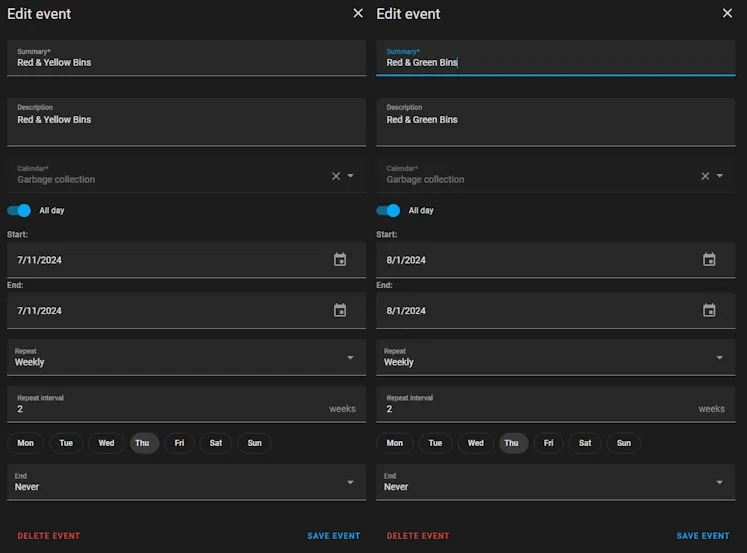The width and height of the screenshot is (747, 553).
Task: Expand Calendar dropdown arrow in Red & Yellow Bins dialog
Action: point(350,176)
